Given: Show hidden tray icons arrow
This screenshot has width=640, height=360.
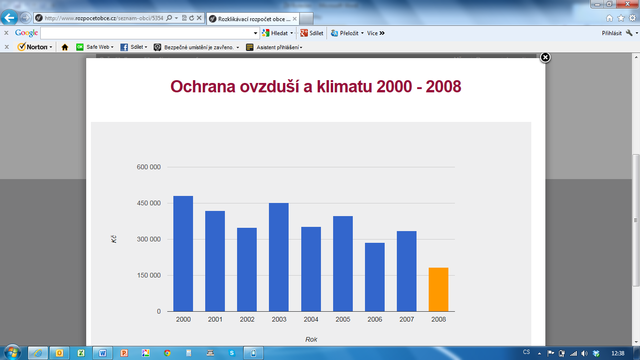Looking at the screenshot, I should 539,353.
